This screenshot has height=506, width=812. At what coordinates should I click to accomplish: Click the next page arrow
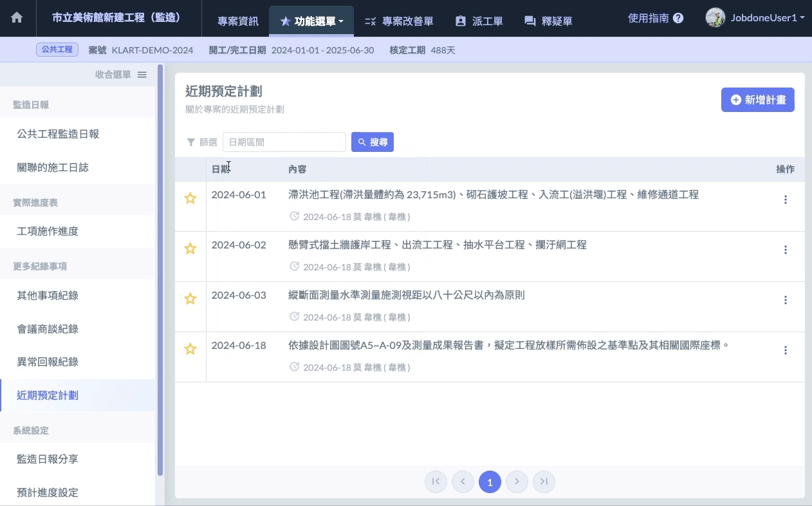517,482
